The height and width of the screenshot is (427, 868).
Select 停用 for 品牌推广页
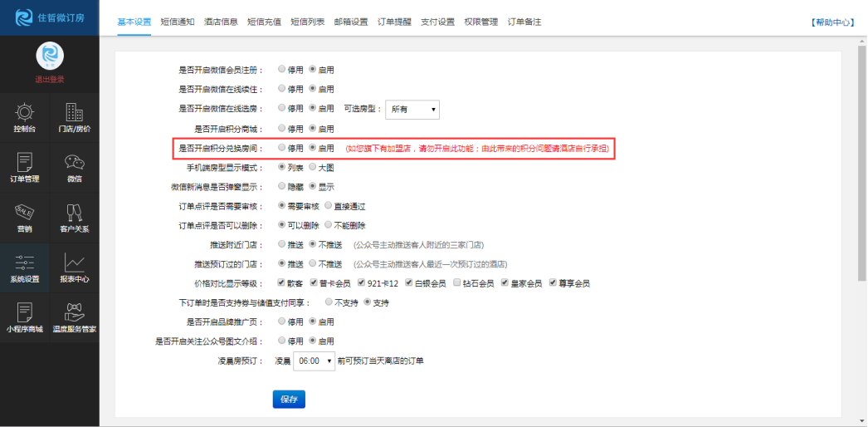[x=282, y=321]
